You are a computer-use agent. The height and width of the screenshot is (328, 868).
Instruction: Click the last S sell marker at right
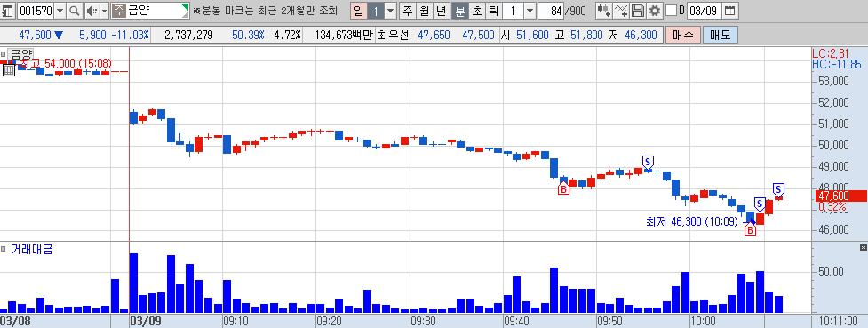(x=778, y=189)
